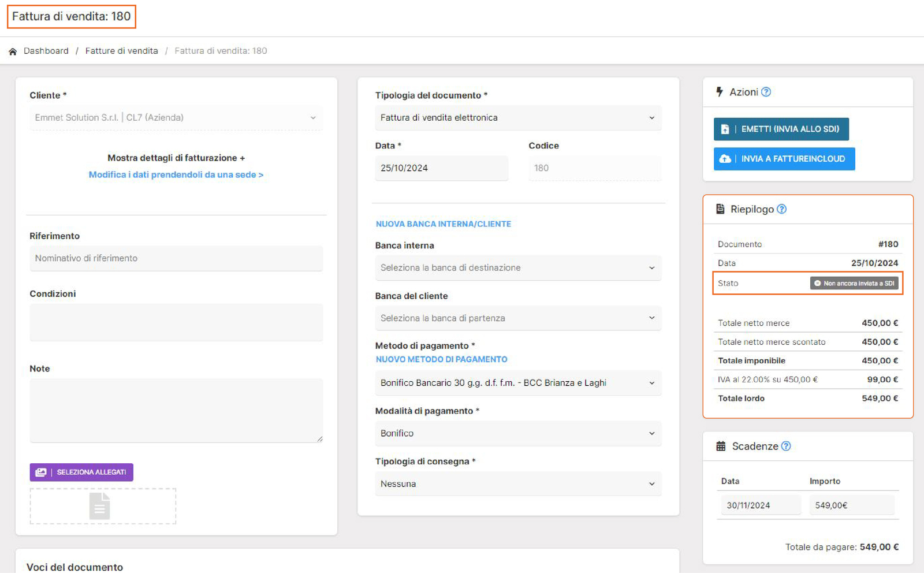Expand the Modalità di pagamento dropdown
924x573 pixels.
click(517, 433)
